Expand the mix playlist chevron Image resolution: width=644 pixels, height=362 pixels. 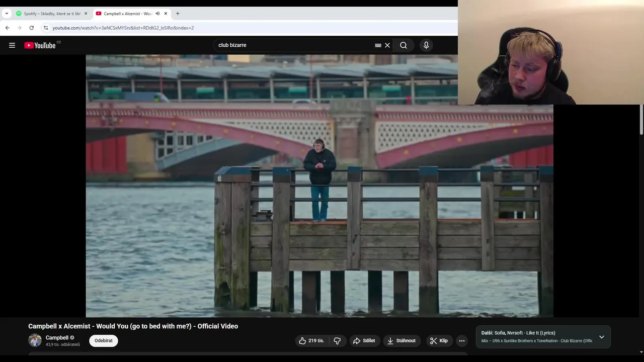click(602, 337)
